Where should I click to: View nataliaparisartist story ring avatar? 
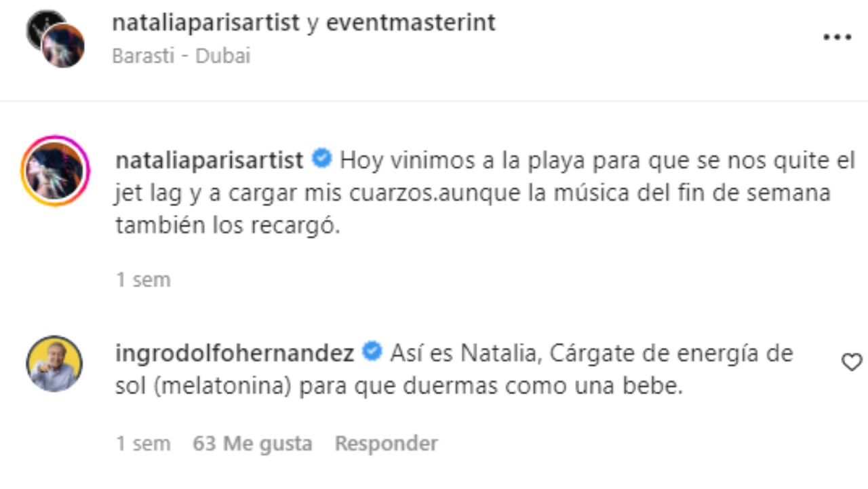click(x=55, y=170)
